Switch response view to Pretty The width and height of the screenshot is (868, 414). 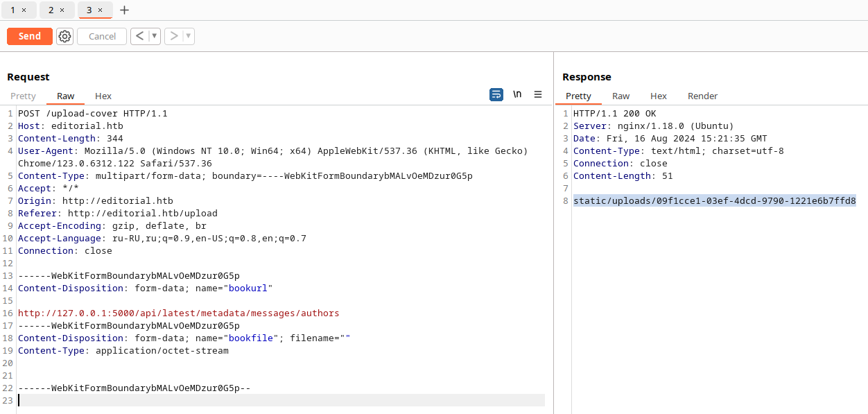click(x=578, y=96)
